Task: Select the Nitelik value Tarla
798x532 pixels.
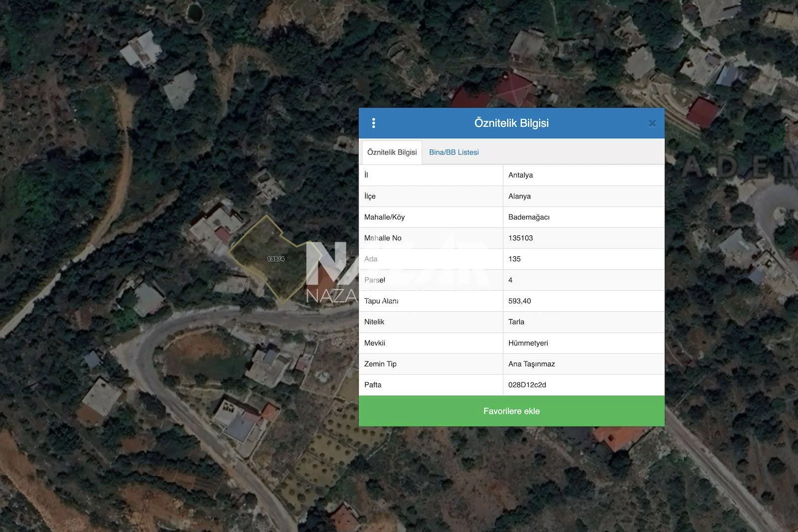Action: pyautogui.click(x=516, y=322)
